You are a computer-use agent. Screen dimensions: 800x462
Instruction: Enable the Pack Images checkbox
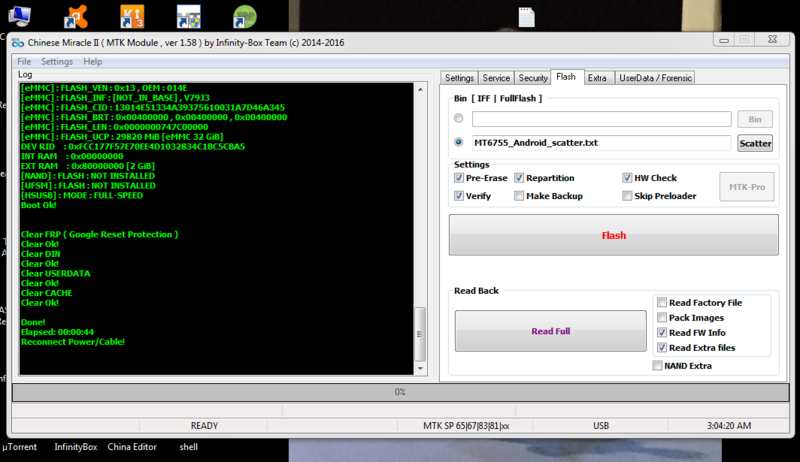(662, 318)
